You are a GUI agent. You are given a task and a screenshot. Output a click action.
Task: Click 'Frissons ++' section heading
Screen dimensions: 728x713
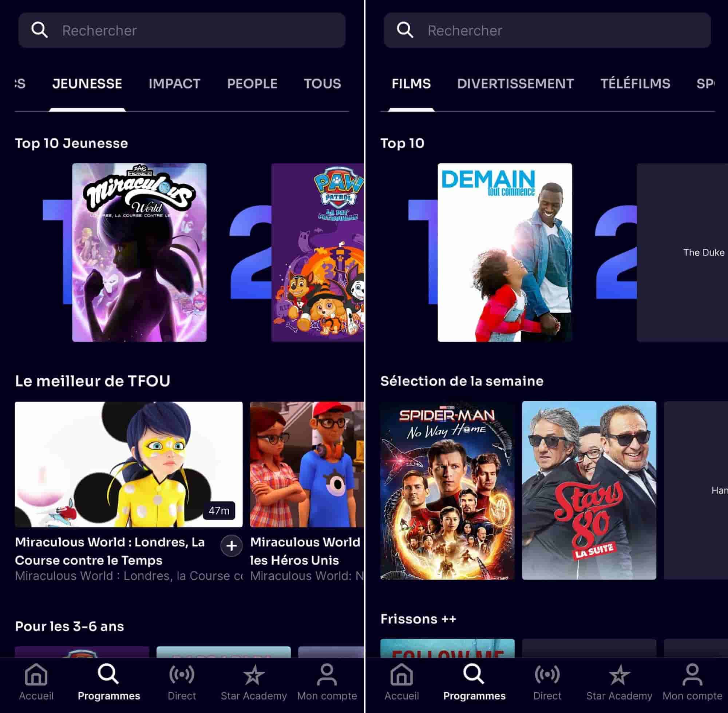(418, 619)
